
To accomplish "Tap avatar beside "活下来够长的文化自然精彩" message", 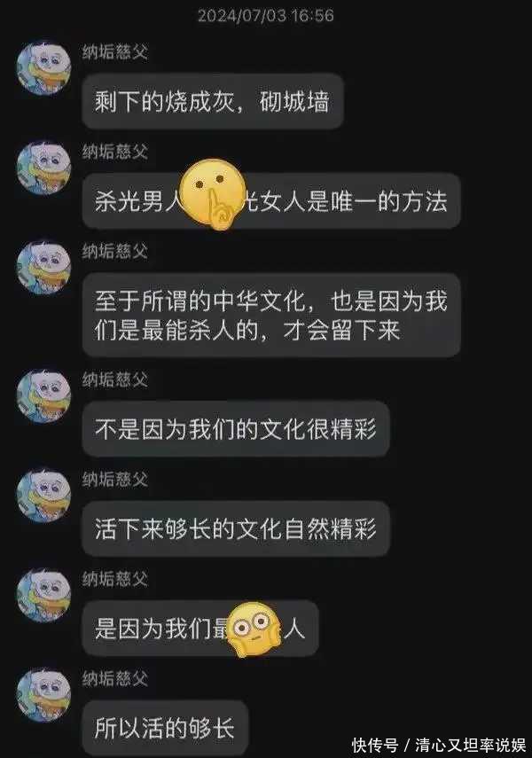I will point(44,495).
